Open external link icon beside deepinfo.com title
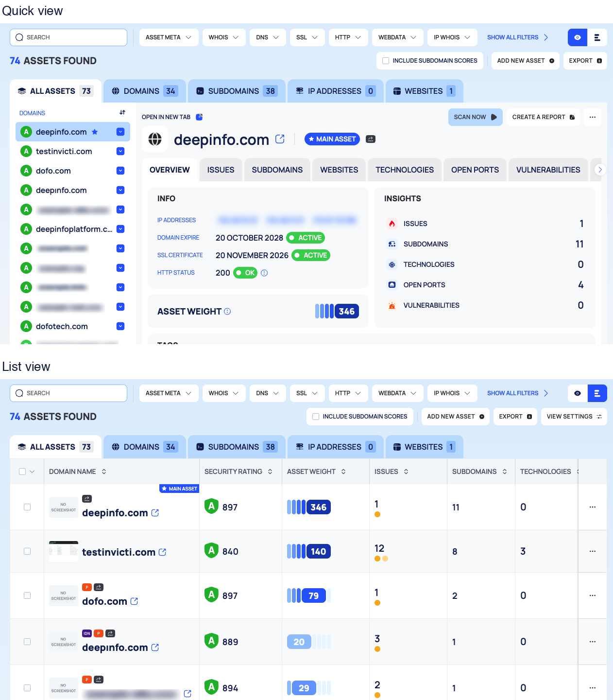The height and width of the screenshot is (700, 613). [x=280, y=139]
